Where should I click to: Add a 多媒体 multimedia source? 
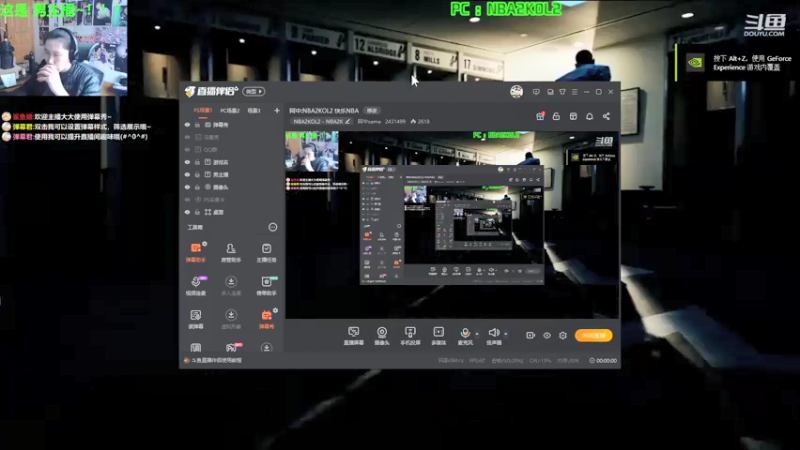click(x=438, y=336)
